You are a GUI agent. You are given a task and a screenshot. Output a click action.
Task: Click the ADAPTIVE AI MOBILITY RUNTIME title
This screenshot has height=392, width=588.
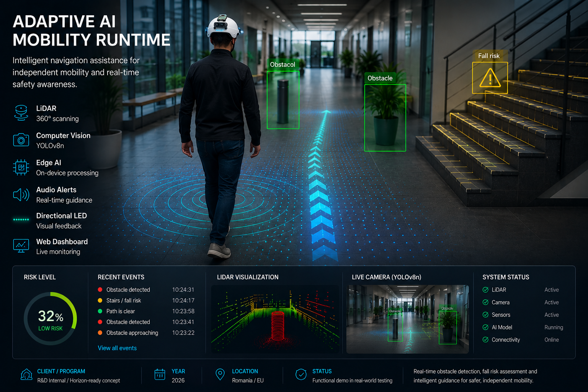(x=91, y=31)
